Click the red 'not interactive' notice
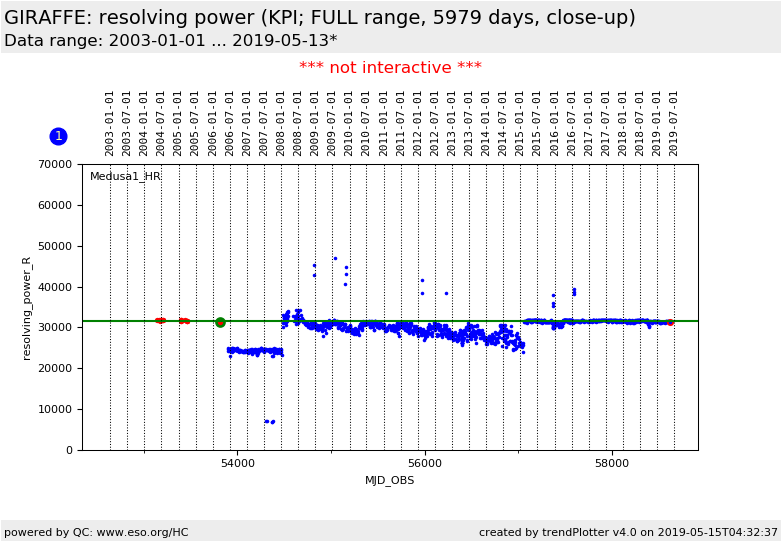 pos(390,68)
